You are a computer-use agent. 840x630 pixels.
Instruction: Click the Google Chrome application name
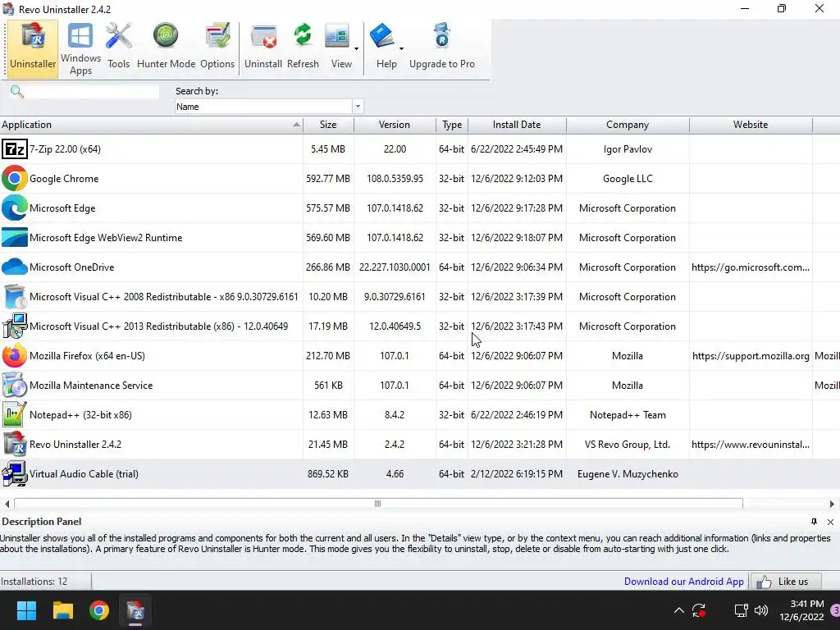[64, 179]
